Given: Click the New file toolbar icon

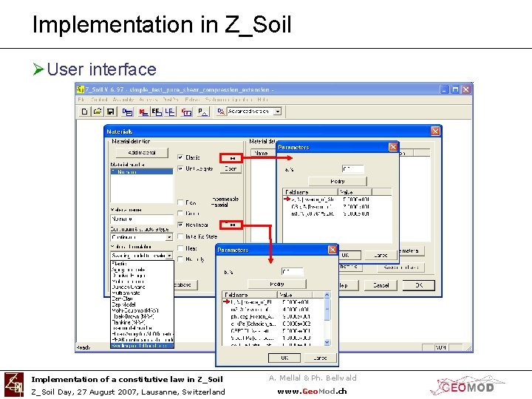Looking at the screenshot, I should 85,112.
